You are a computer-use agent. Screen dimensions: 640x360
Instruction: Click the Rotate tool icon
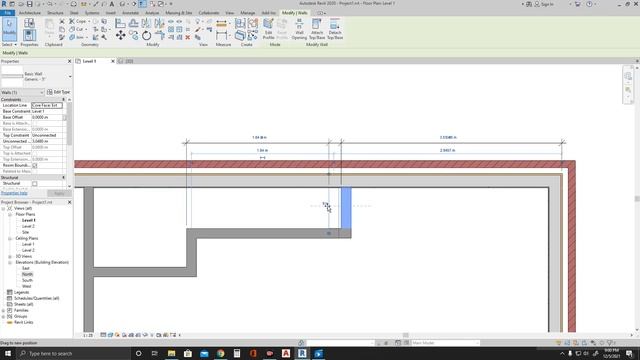[x=147, y=36]
